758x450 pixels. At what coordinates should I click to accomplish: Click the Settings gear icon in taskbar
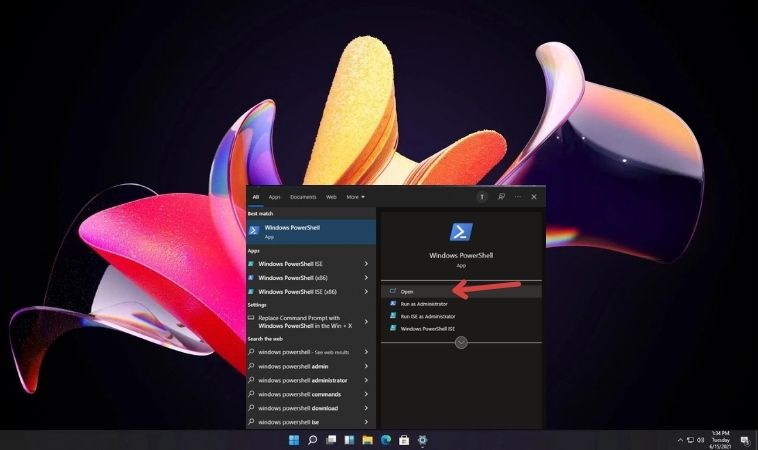point(422,440)
